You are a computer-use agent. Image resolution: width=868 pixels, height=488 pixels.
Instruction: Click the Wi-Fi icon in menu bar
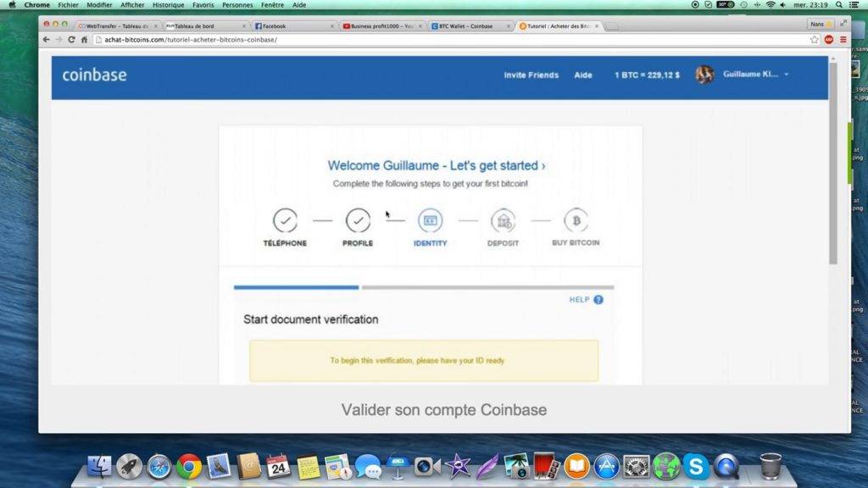tap(771, 4)
